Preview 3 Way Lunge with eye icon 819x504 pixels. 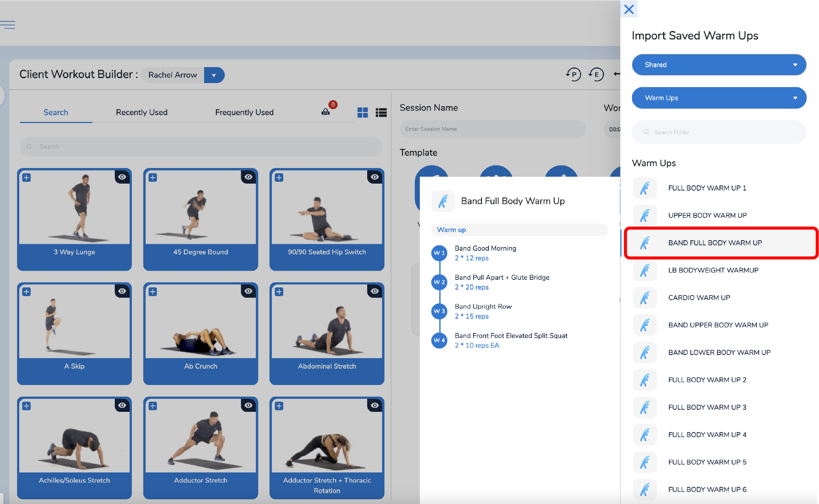click(x=122, y=177)
